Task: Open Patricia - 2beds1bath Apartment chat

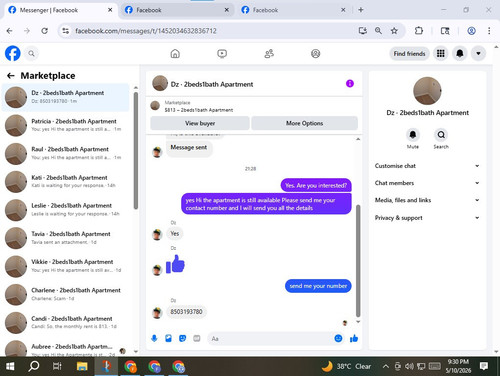Action: click(x=66, y=125)
